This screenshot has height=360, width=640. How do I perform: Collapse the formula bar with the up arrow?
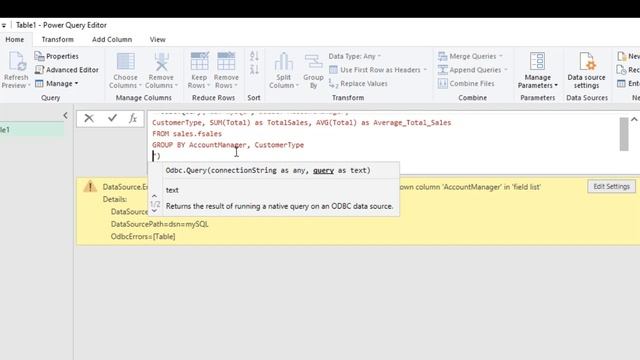(x=634, y=120)
